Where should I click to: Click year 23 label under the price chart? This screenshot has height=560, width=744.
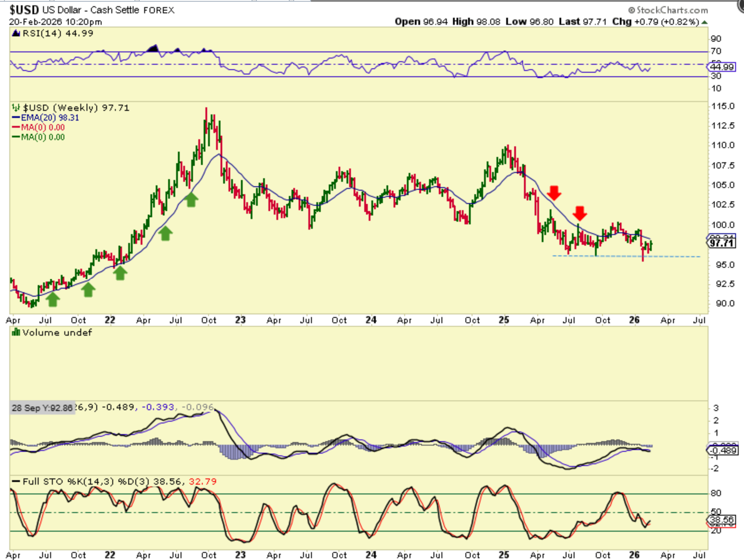(x=240, y=320)
